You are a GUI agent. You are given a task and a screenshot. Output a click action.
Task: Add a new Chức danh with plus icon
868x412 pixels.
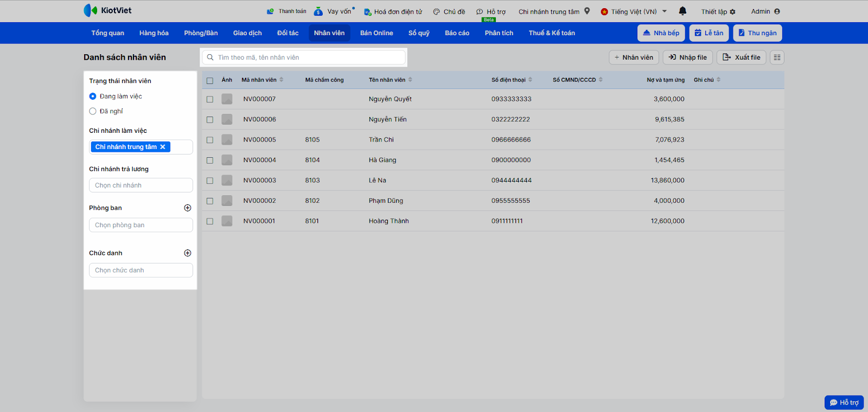(x=188, y=253)
